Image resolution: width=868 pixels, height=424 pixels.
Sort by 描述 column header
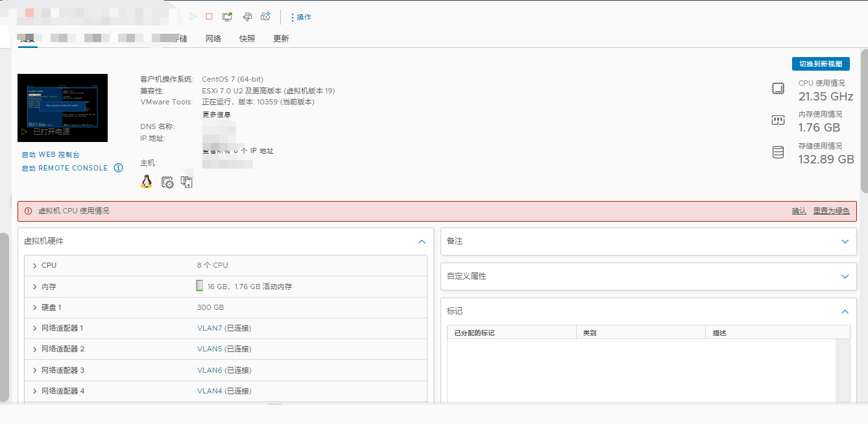pos(777,333)
